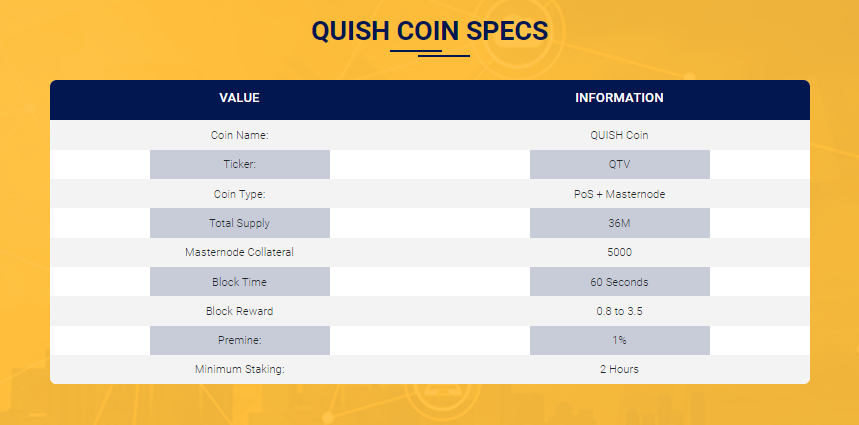Select the INFORMATION column header
Screen dimensions: 859x425
(x=619, y=98)
